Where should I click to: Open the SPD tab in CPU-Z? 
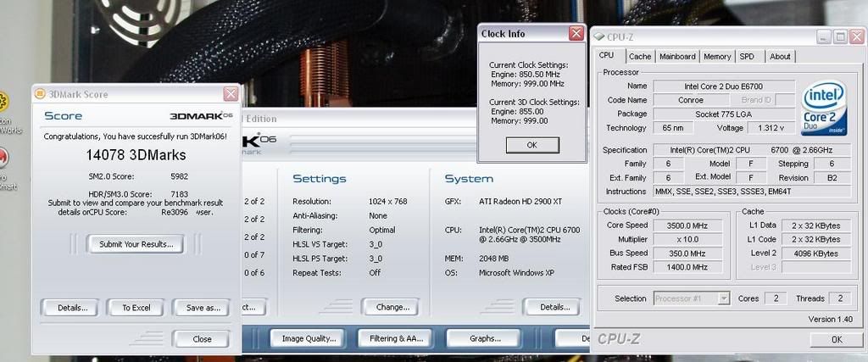(x=747, y=57)
